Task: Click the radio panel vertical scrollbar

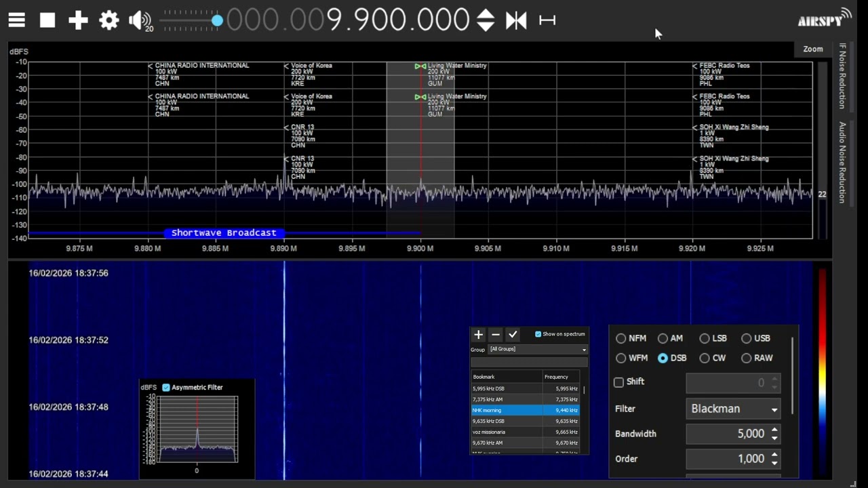Action: (x=792, y=376)
